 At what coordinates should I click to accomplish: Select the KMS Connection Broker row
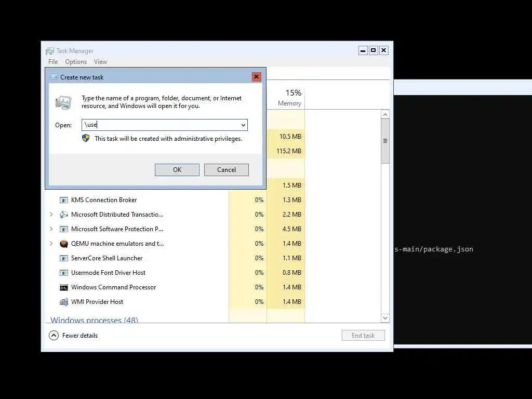click(175, 200)
